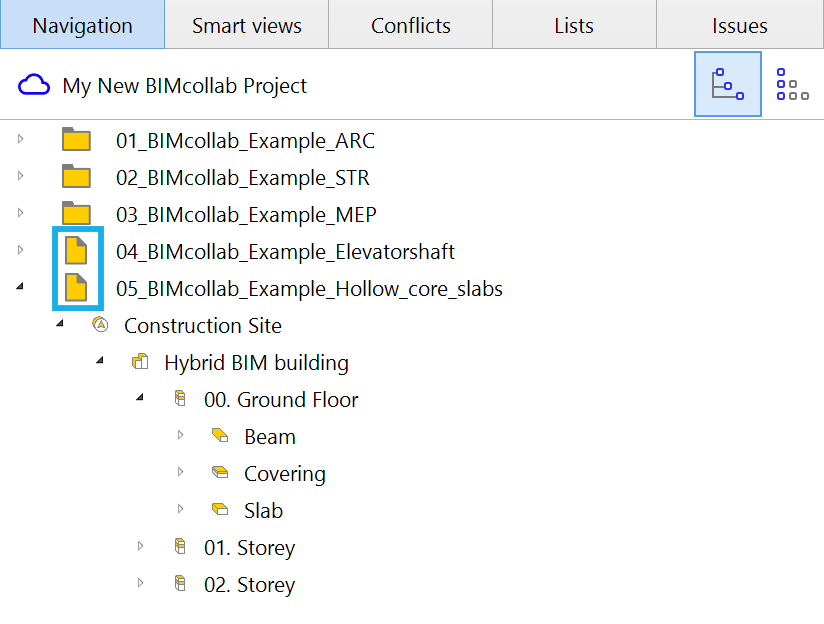
Task: Click the Construction Site site icon
Action: click(100, 324)
